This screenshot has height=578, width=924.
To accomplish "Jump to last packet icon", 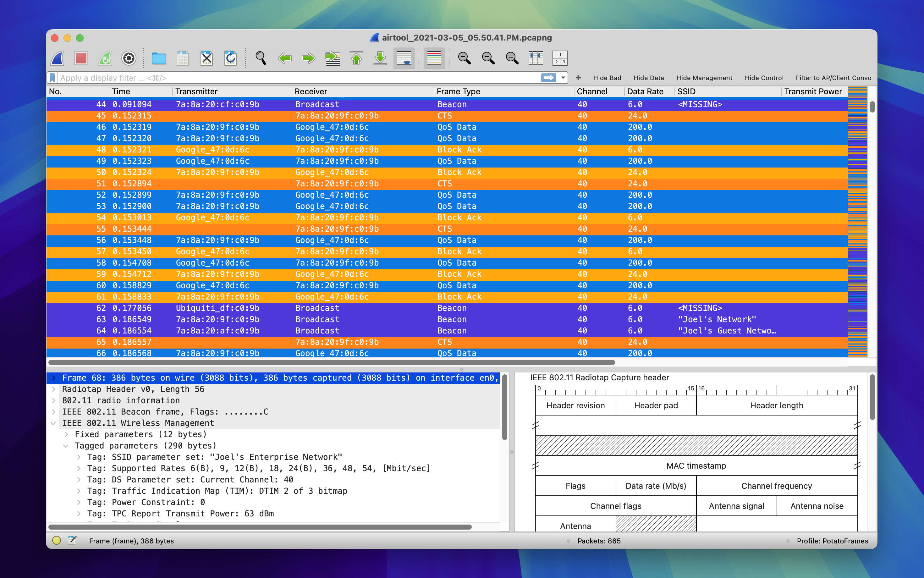I will pyautogui.click(x=380, y=58).
